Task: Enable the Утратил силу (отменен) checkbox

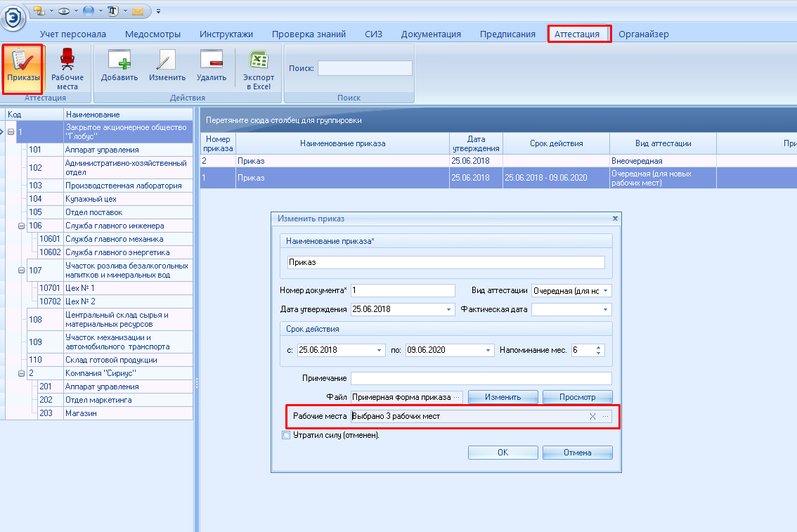Action: point(285,435)
